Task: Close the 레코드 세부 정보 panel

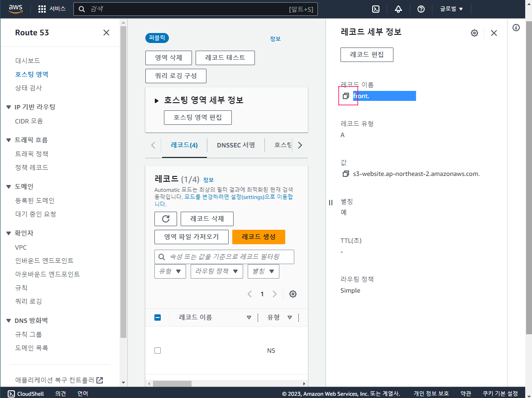Action: click(494, 33)
